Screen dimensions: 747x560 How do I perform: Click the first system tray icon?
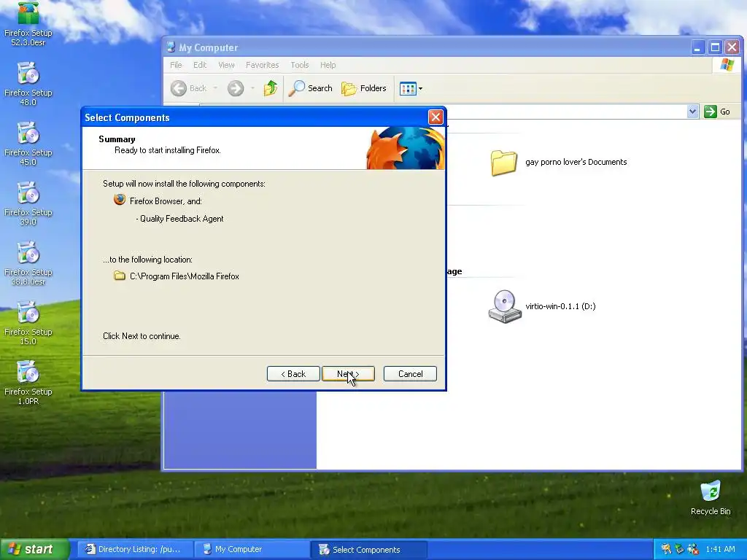coord(666,549)
